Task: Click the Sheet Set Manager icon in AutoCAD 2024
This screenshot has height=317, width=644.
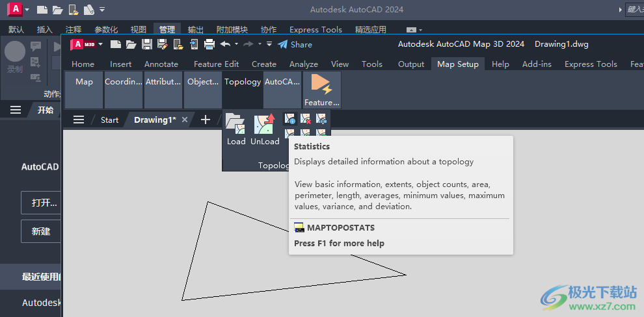Action: [x=89, y=10]
